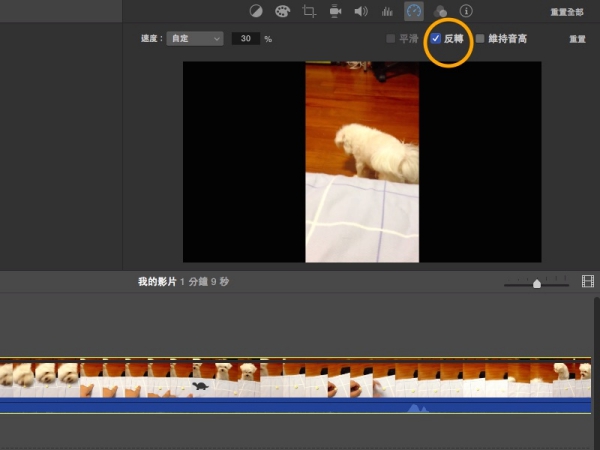
Task: Click the 重置全部 reset all button
Action: [567, 12]
